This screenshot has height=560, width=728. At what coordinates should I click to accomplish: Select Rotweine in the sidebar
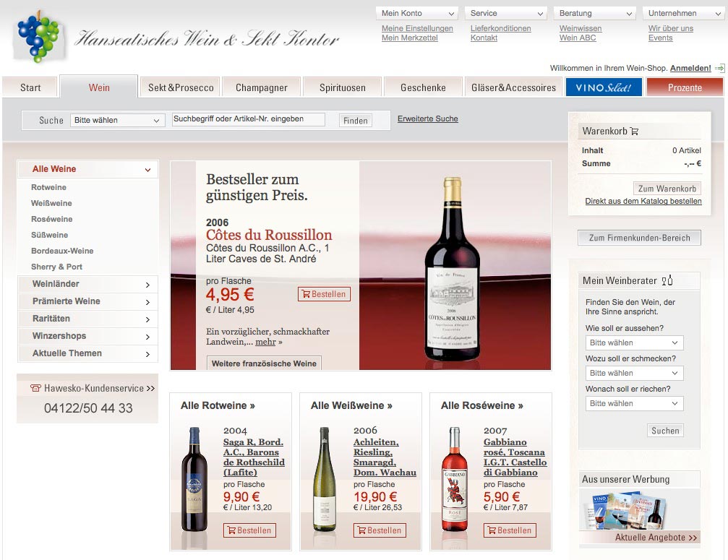tap(48, 187)
